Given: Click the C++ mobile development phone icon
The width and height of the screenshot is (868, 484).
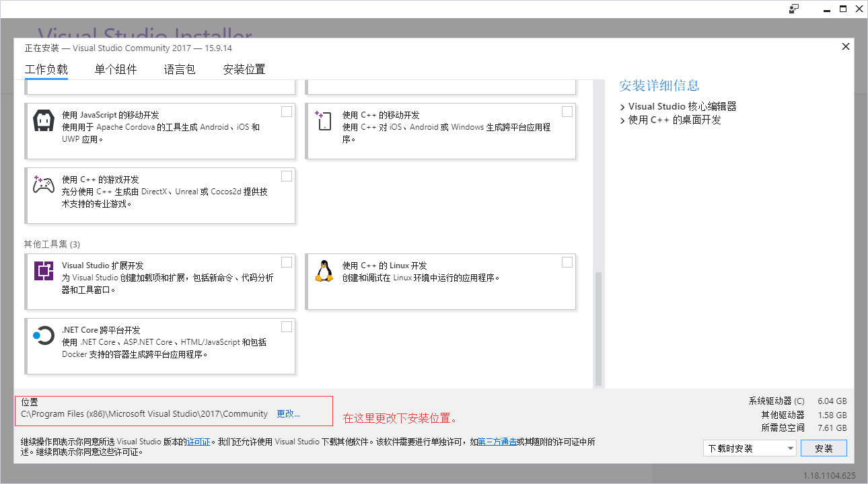Looking at the screenshot, I should pos(324,121).
